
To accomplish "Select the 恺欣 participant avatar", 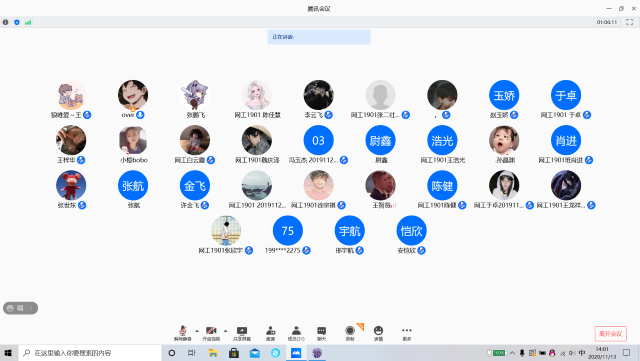I will click(x=411, y=231).
